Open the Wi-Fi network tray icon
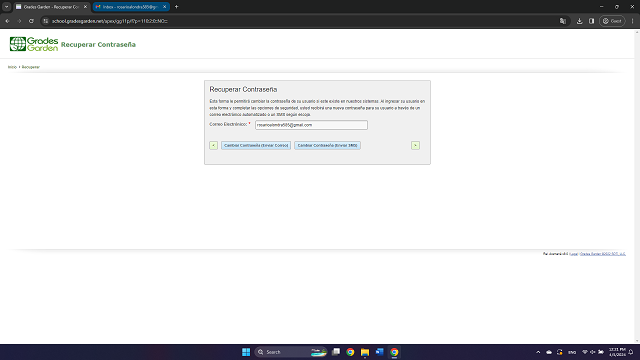The image size is (640, 360). [x=585, y=352]
